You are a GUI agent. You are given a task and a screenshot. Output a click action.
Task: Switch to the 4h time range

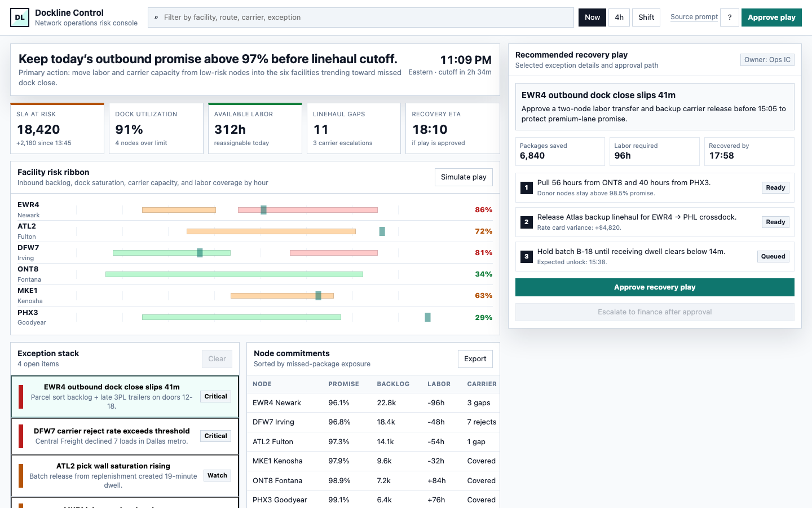click(x=619, y=17)
